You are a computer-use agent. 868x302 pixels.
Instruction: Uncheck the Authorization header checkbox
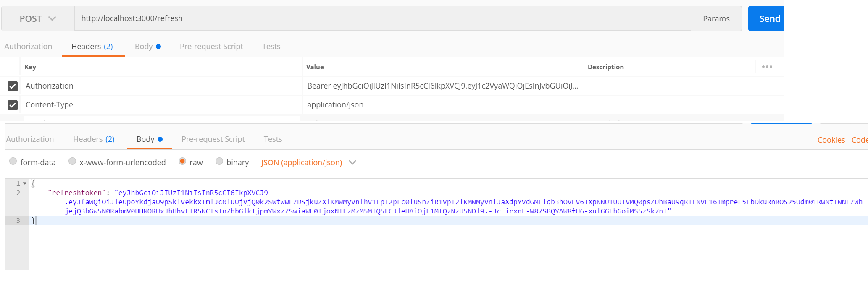(x=13, y=86)
